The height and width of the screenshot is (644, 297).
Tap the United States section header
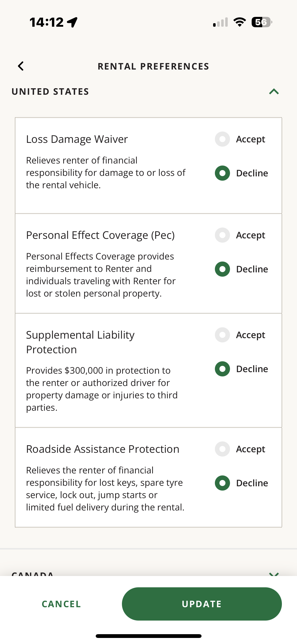tap(50, 91)
